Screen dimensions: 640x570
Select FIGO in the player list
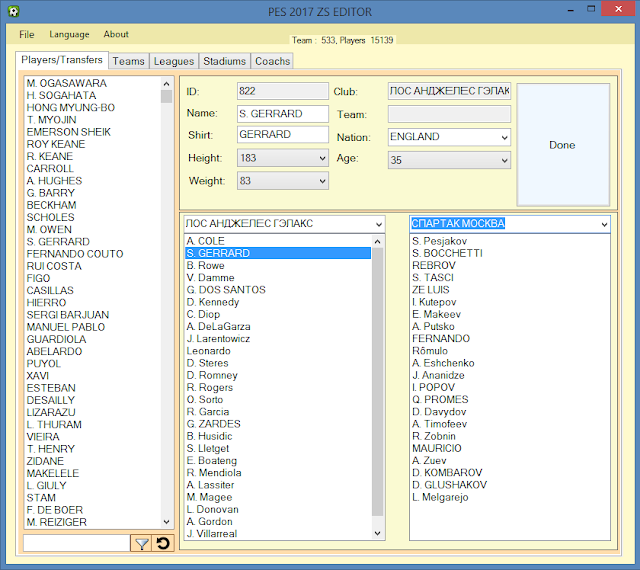click(38, 278)
